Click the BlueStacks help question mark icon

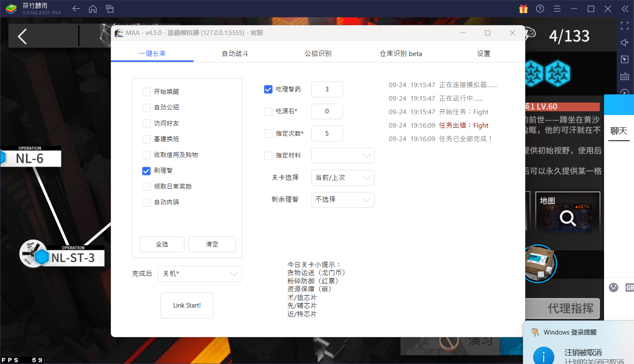(540, 8)
